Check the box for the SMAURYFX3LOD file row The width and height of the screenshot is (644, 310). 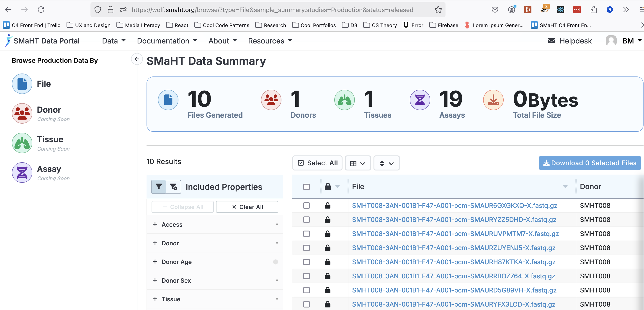point(306,304)
